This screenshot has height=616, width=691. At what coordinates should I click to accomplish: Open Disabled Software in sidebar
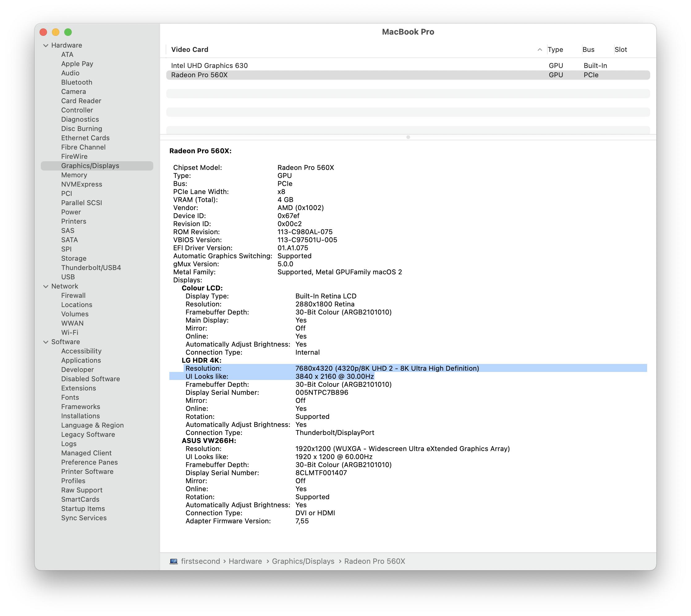pos(91,379)
